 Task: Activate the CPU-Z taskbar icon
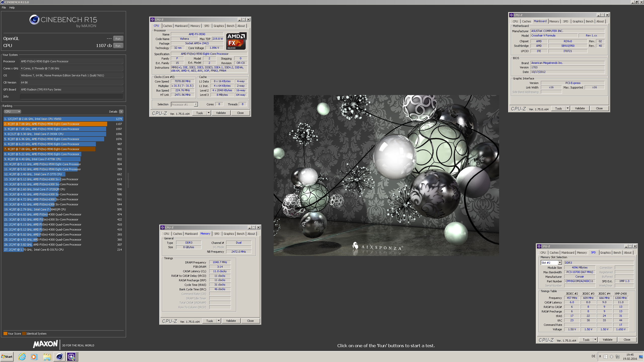click(x=71, y=356)
